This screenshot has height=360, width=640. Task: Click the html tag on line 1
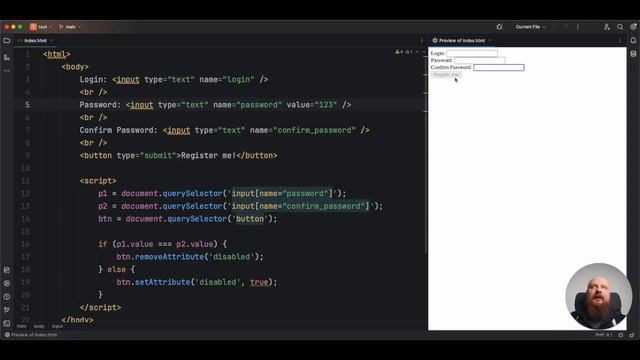click(57, 54)
